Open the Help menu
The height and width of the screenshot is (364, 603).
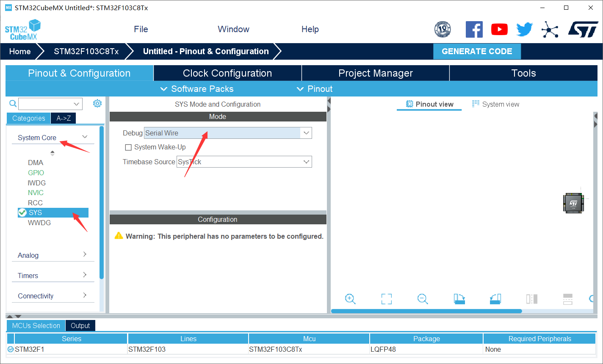(310, 29)
